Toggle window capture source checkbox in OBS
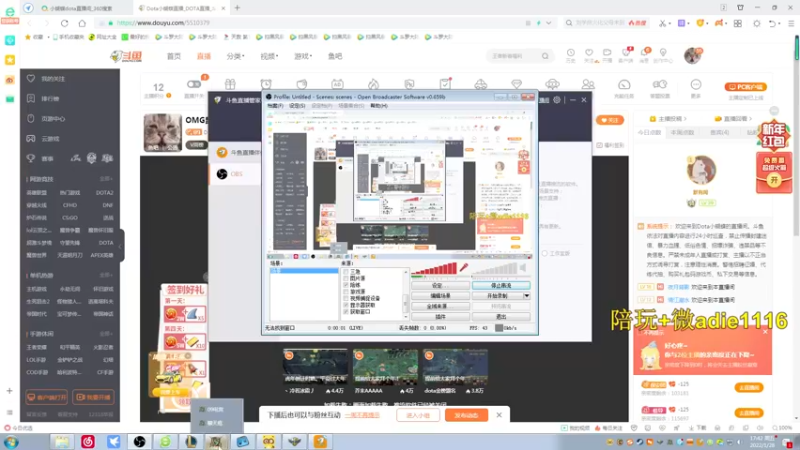 coord(345,312)
